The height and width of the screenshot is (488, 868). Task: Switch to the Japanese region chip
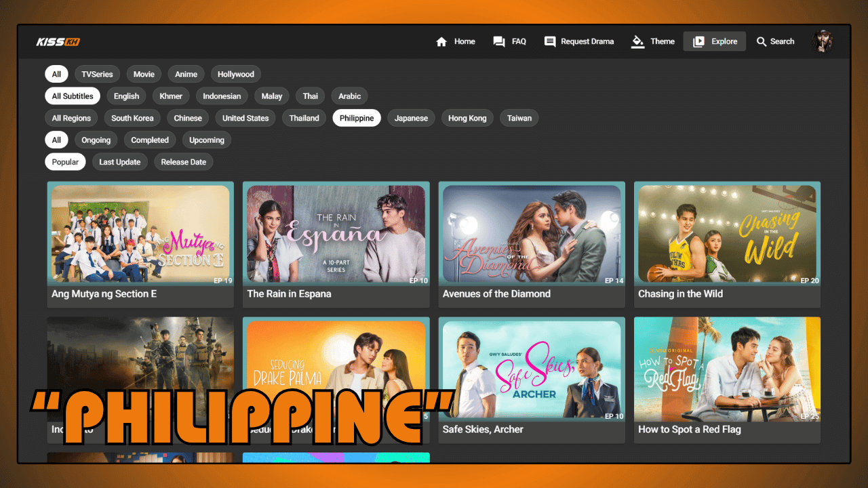(x=411, y=118)
